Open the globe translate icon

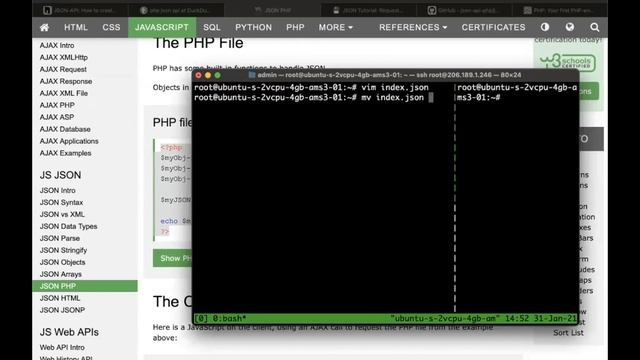[x=570, y=27]
